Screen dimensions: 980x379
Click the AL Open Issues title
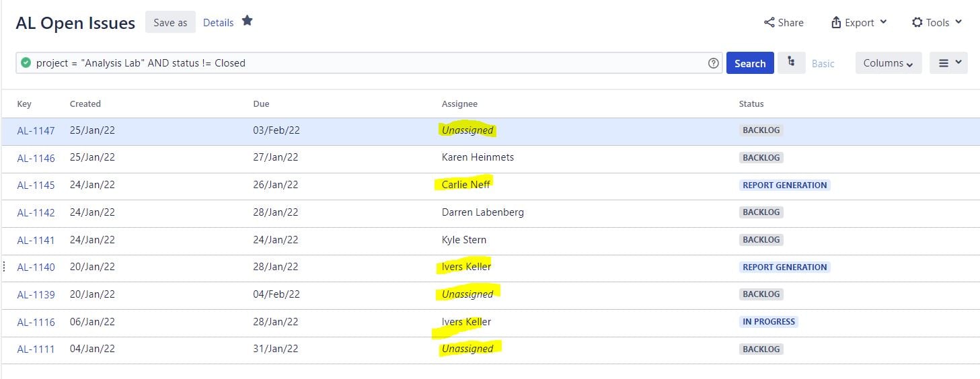[75, 23]
